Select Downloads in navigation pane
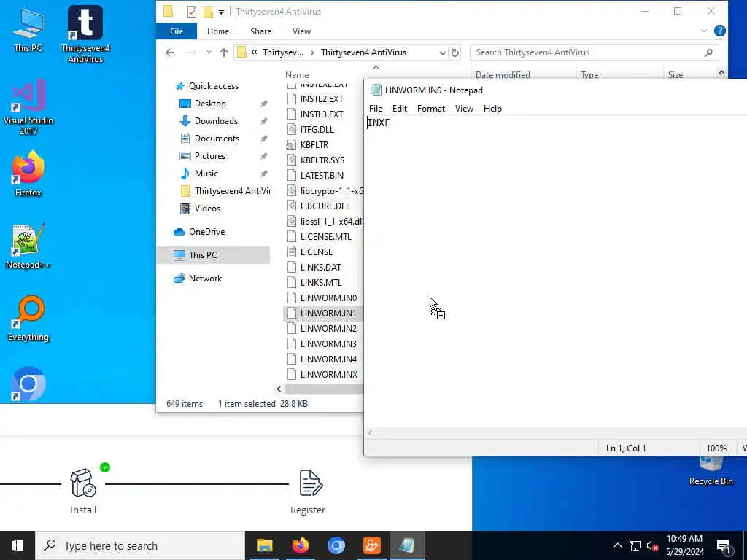This screenshot has height=560, width=747. click(216, 121)
